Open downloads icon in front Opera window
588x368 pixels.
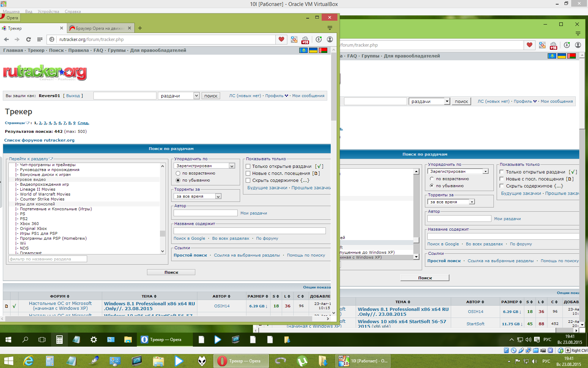[x=318, y=39]
